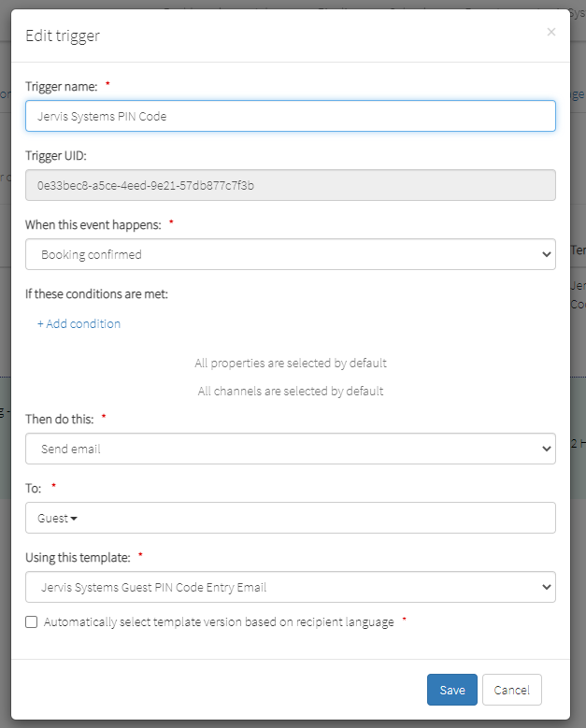Click "All properties are selected by default" text

click(x=291, y=363)
